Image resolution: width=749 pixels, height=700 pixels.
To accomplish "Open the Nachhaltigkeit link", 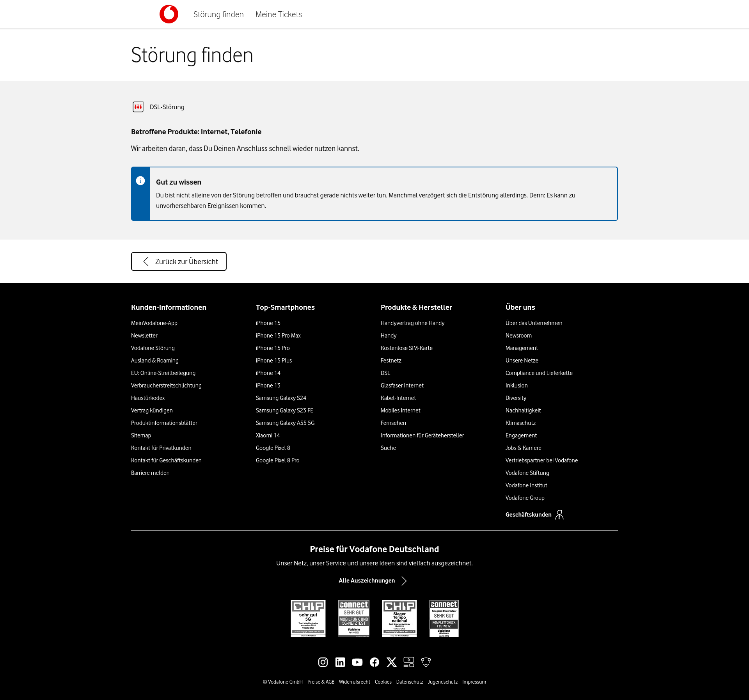I will coord(523,410).
